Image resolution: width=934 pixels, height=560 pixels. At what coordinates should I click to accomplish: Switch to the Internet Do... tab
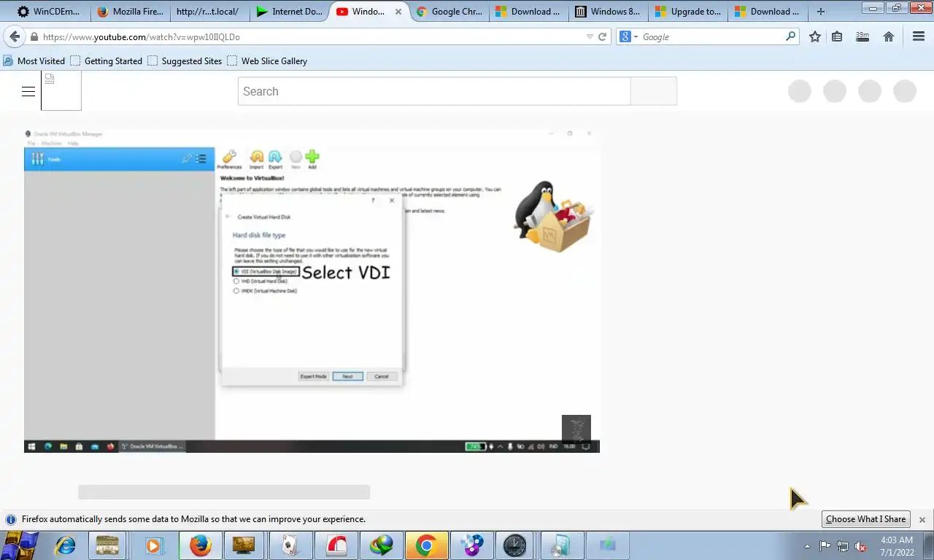tap(289, 12)
